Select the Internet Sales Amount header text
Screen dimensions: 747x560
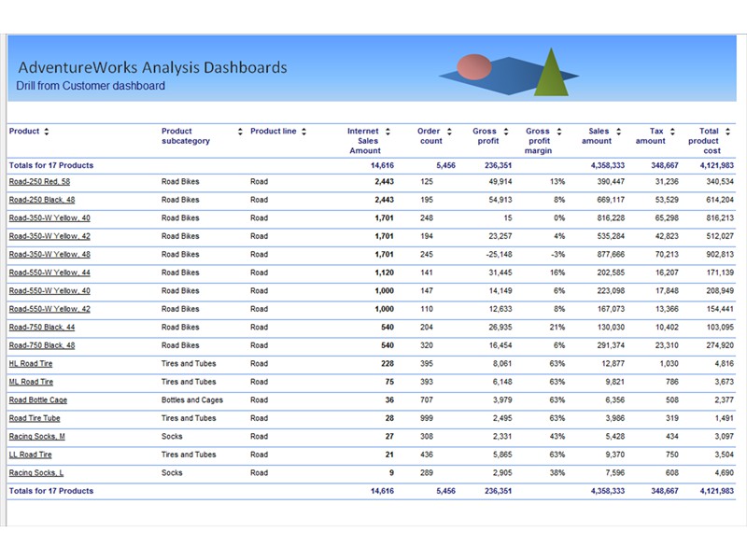[364, 141]
